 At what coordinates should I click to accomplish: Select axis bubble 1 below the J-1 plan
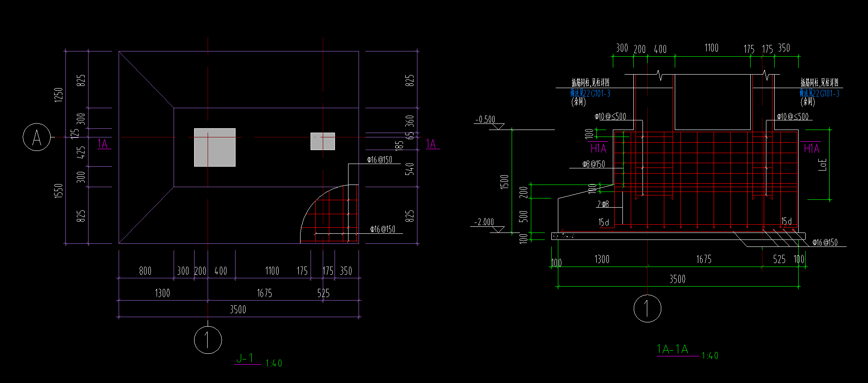[x=208, y=340]
